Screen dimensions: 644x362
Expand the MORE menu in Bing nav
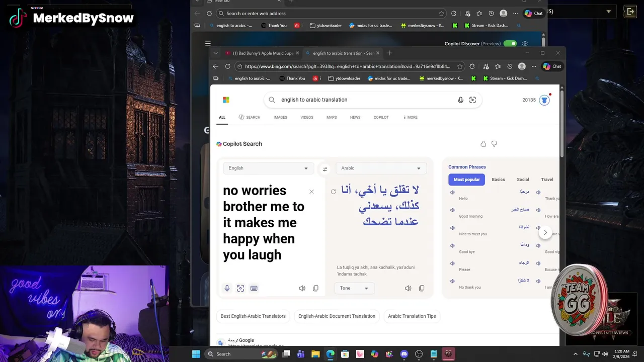click(410, 117)
